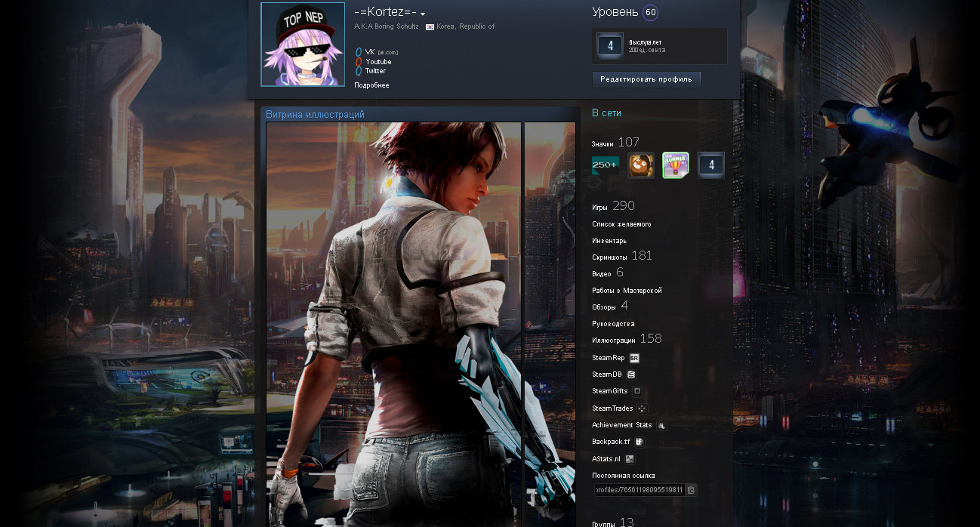Open the Группы 13 groups list
This screenshot has height=527, width=980.
pyautogui.click(x=613, y=522)
